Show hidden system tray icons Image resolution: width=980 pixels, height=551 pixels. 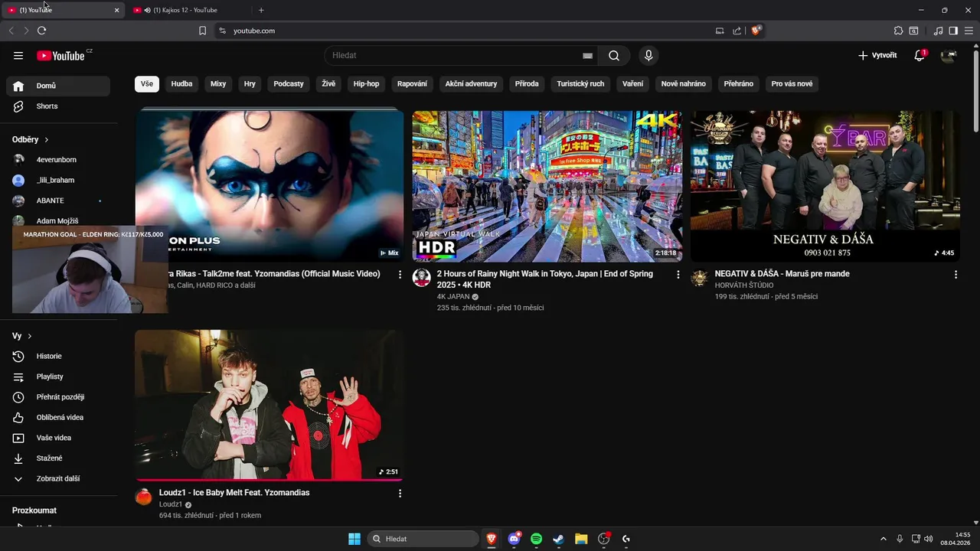coord(883,539)
